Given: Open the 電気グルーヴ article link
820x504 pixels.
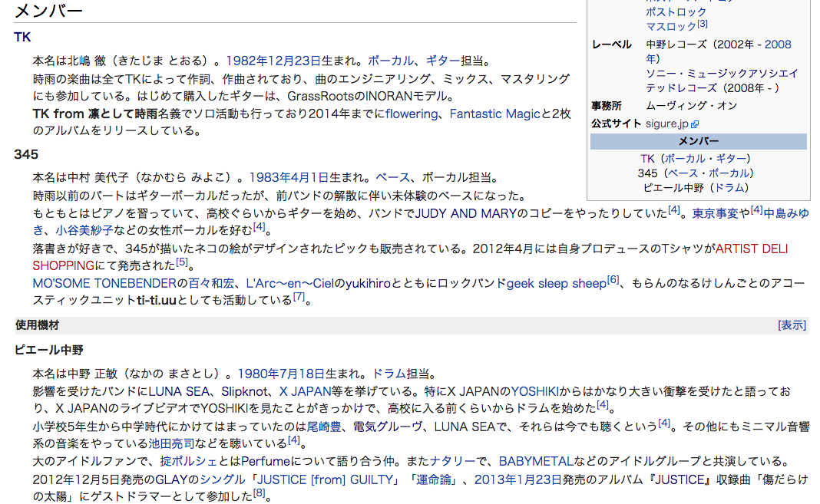Looking at the screenshot, I should click(x=388, y=427).
